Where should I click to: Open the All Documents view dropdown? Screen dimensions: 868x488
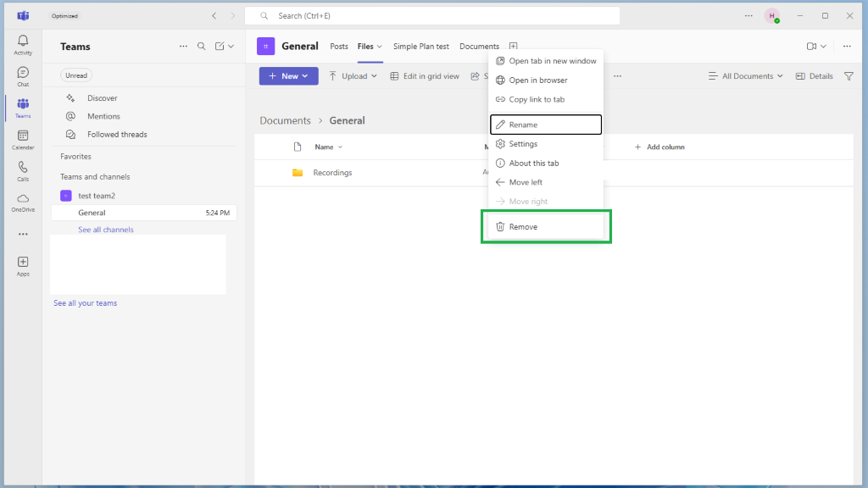click(746, 76)
